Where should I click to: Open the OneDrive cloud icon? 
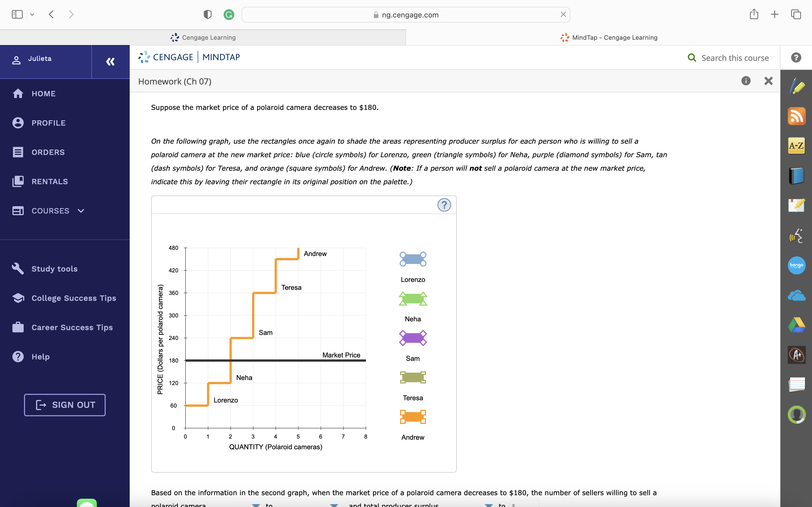click(796, 296)
